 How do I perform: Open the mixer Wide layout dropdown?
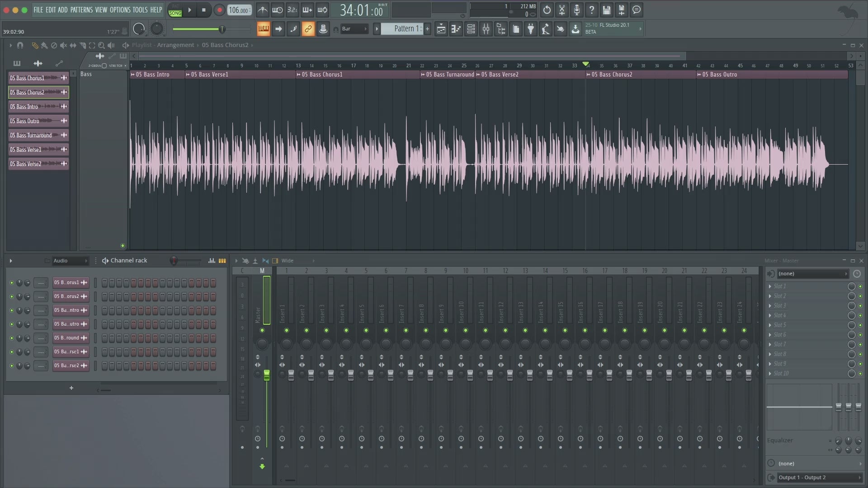tap(297, 261)
